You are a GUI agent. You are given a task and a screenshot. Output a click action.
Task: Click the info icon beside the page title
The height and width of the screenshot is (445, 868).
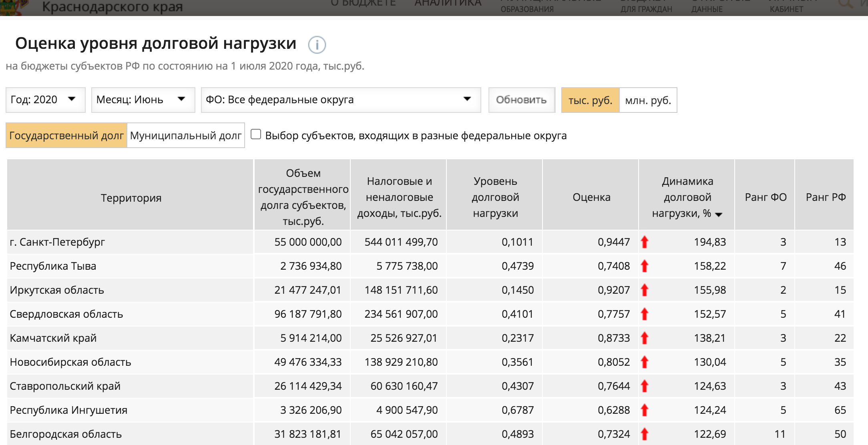pos(317,45)
